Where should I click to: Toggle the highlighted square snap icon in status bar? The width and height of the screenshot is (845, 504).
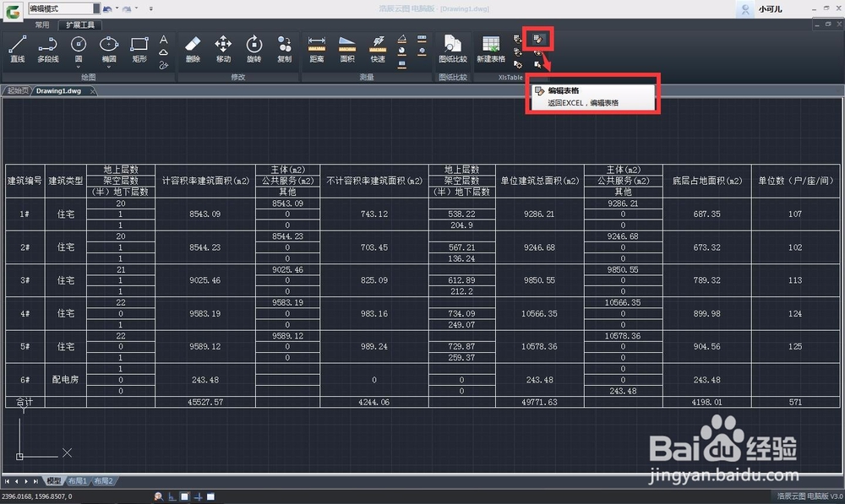pyautogui.click(x=185, y=496)
